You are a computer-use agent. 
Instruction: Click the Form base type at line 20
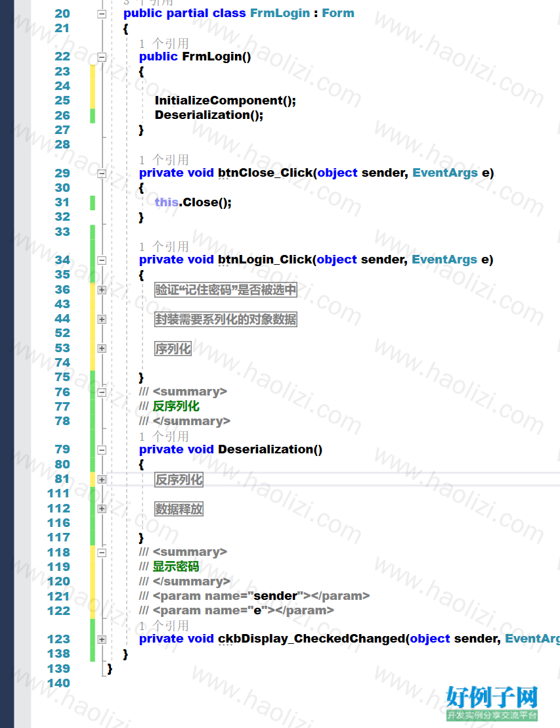338,13
